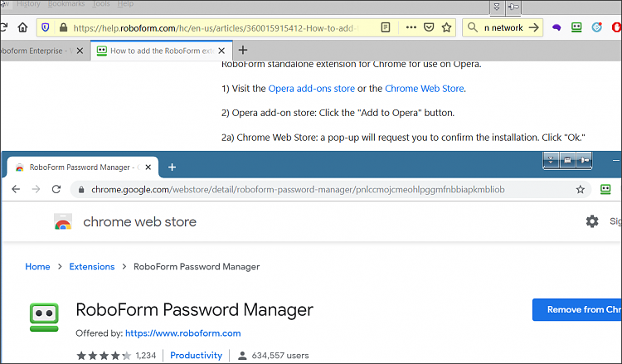Open Firefox History menu
The image size is (622, 364).
point(28,3)
